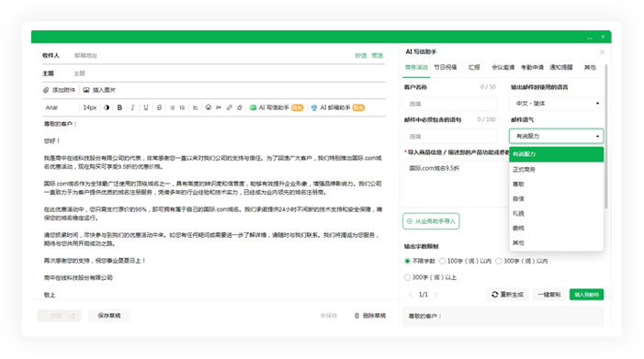Viewport: 644px width, 359px height.
Task: Choose 有说服力 in tone list
Action: [556, 154]
